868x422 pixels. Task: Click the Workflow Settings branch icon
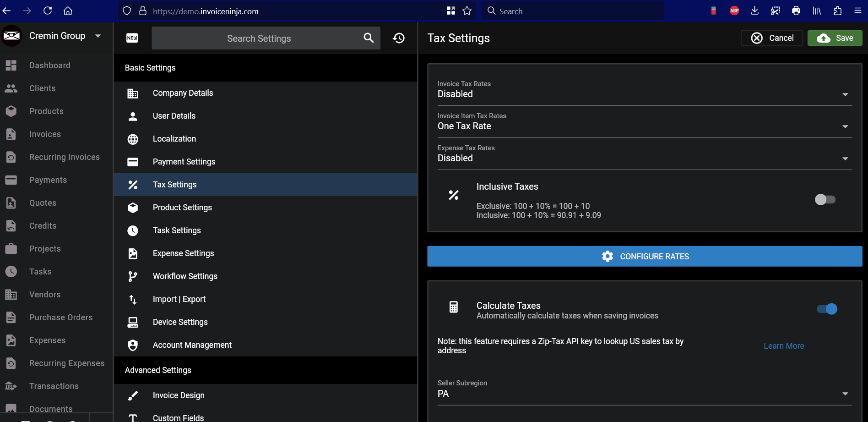pos(133,276)
